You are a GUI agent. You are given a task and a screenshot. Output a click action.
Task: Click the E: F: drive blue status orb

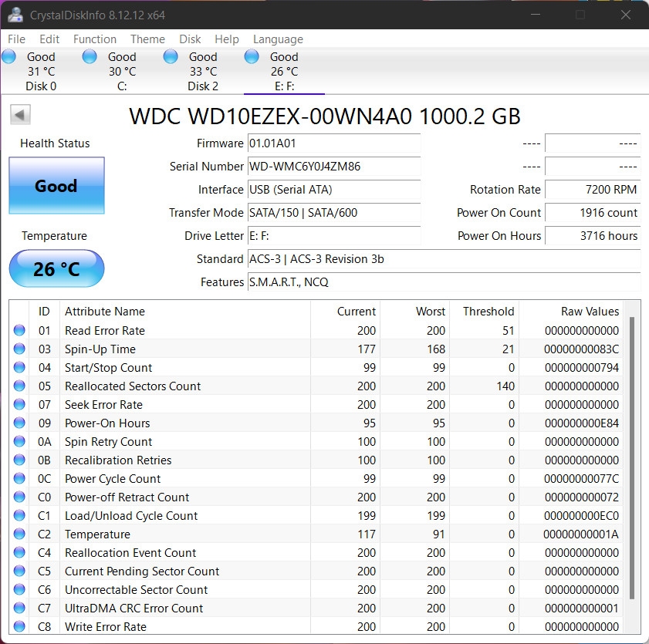click(x=252, y=56)
